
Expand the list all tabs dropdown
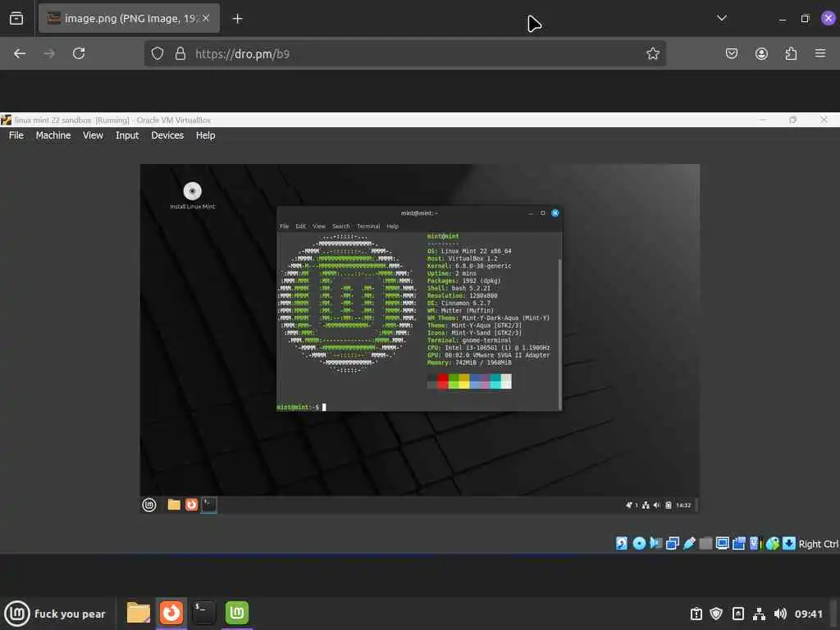pos(722,18)
